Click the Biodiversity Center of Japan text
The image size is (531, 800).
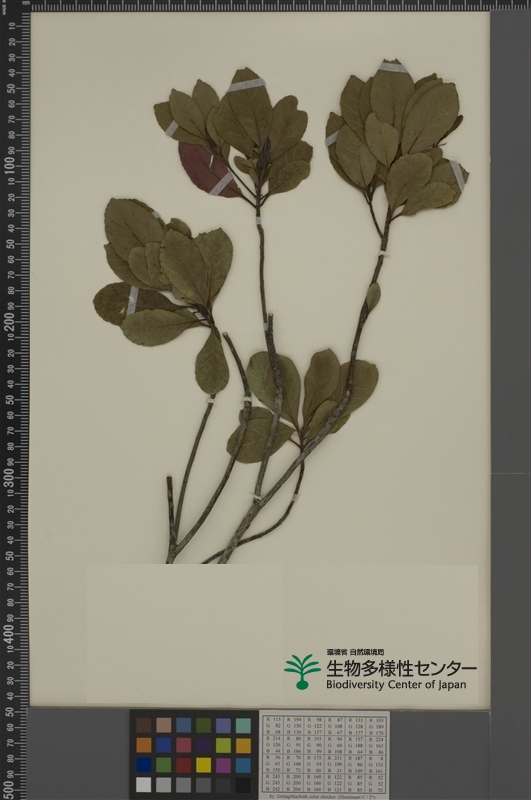tap(396, 685)
